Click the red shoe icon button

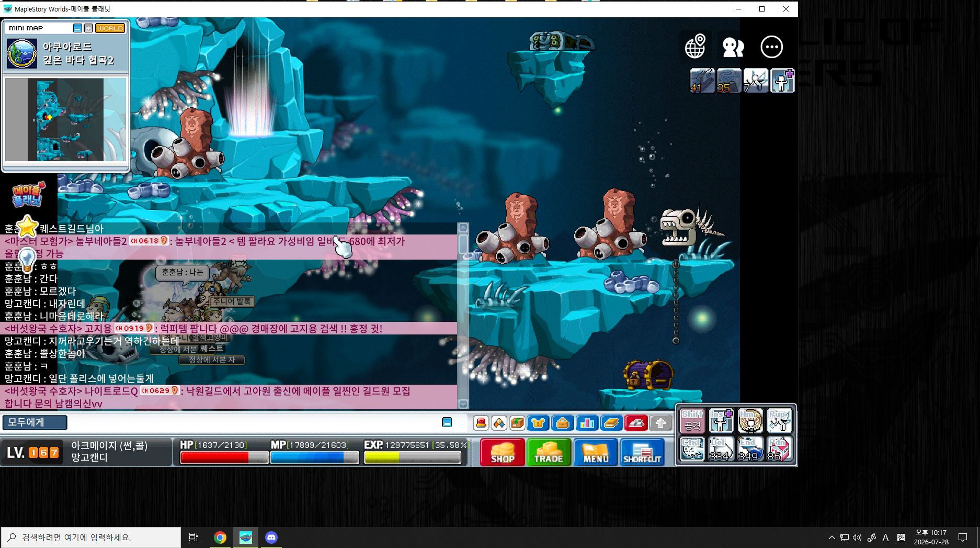point(636,423)
